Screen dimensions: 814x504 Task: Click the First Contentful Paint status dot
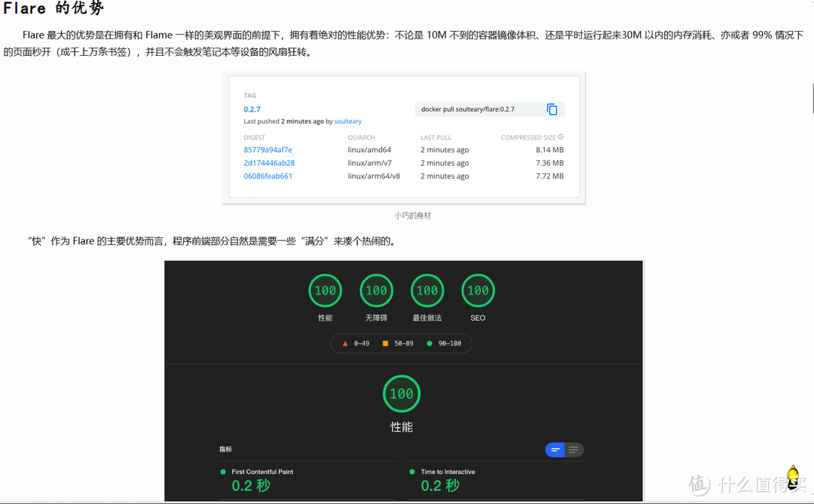click(222, 471)
